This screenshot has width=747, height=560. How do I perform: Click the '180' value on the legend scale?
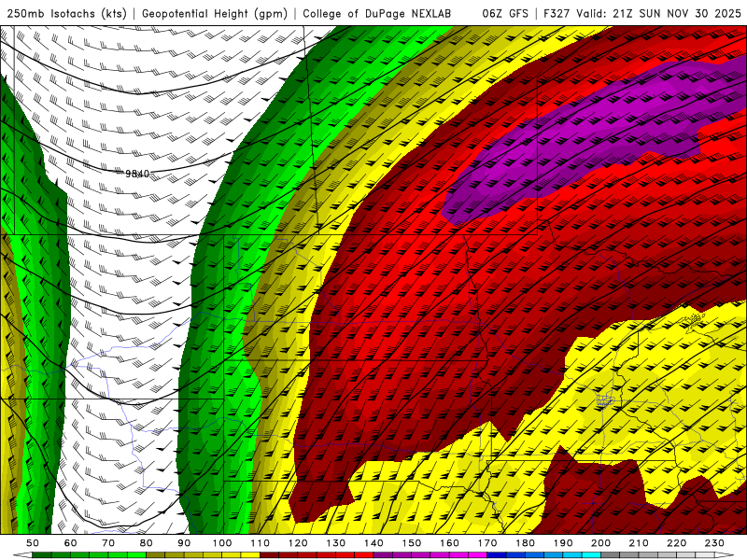[525, 543]
